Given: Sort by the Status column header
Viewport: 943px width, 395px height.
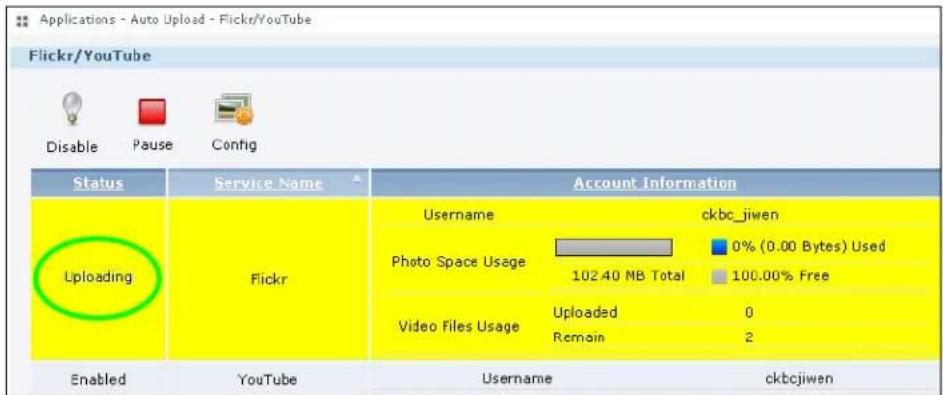Looking at the screenshot, I should (x=98, y=183).
